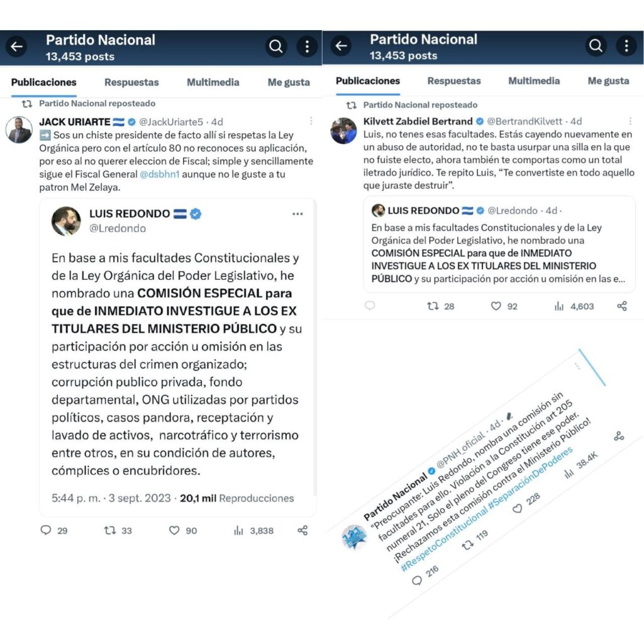644x644 pixels.
Task: Tap back arrow in left Partido Nacional header
Action: (16, 47)
